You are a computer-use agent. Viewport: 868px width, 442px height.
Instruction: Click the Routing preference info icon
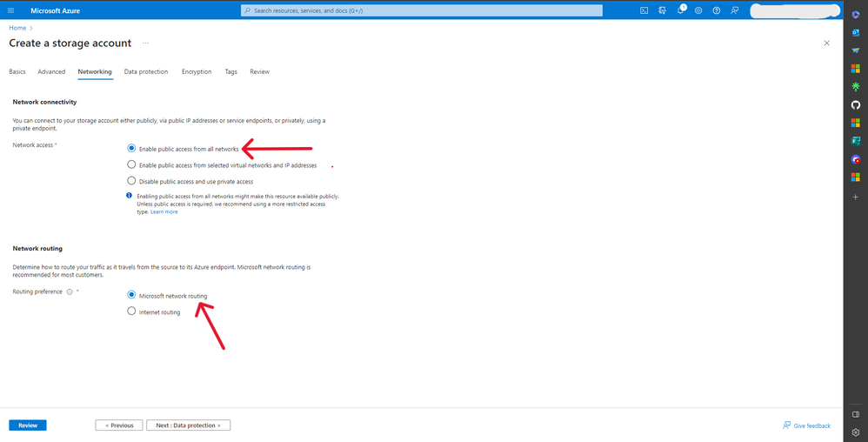(70, 291)
